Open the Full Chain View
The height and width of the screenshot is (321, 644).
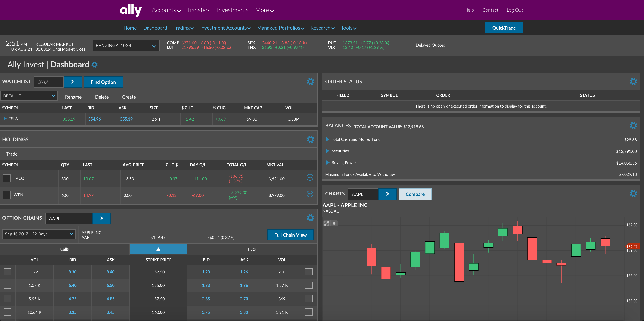click(x=290, y=235)
